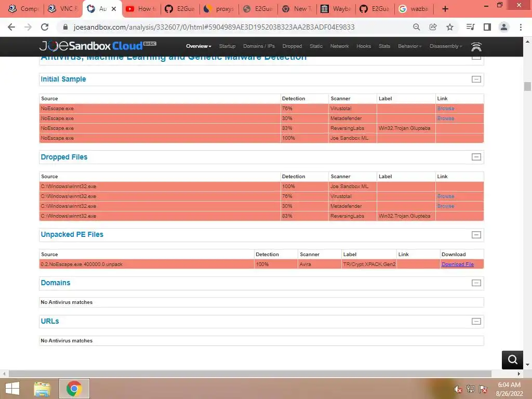Click the Download File link
Screen dimensions: 532x399
pyautogui.click(x=457, y=264)
